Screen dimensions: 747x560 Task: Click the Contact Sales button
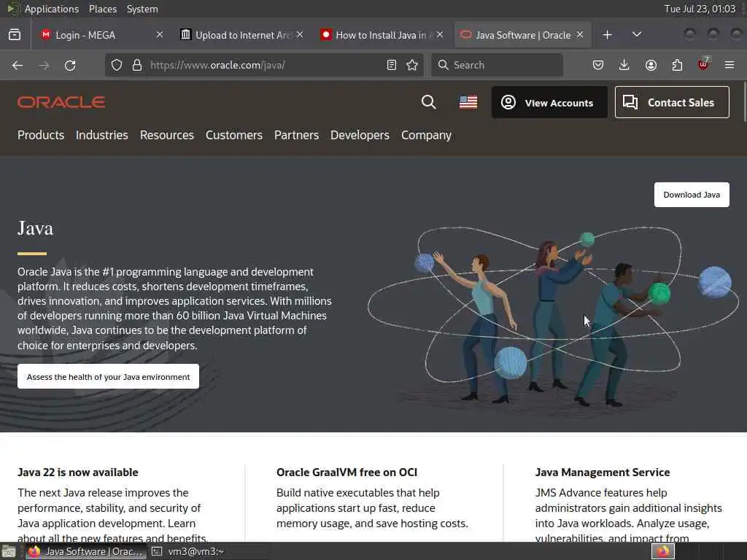point(672,102)
